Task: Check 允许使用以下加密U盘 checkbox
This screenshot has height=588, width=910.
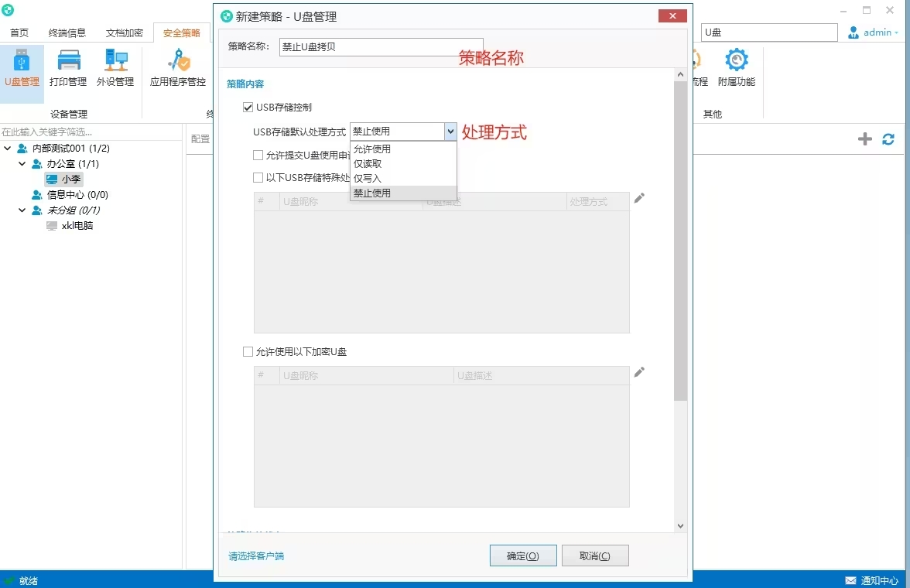Action: [x=248, y=352]
